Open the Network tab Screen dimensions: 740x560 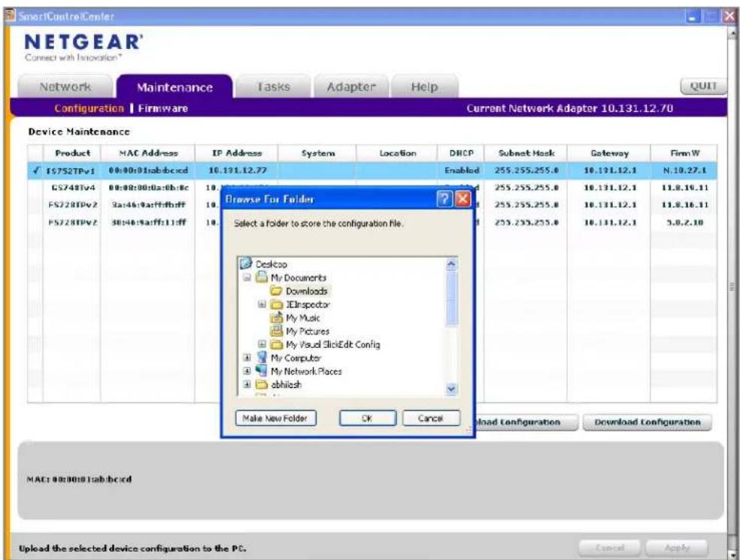point(65,86)
